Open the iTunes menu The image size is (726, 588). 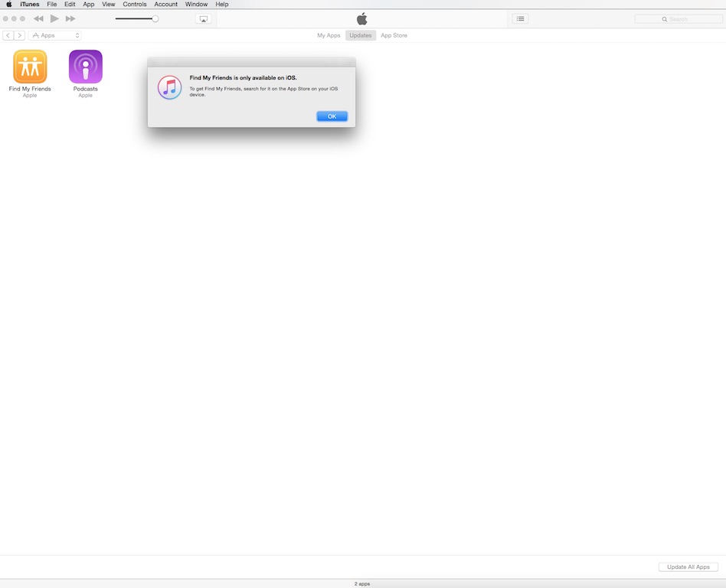pos(30,4)
